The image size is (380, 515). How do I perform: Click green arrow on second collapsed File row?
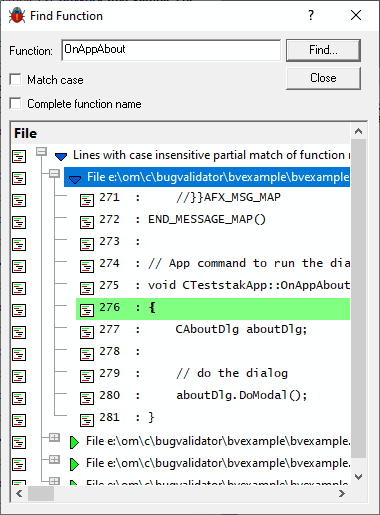tap(74, 464)
